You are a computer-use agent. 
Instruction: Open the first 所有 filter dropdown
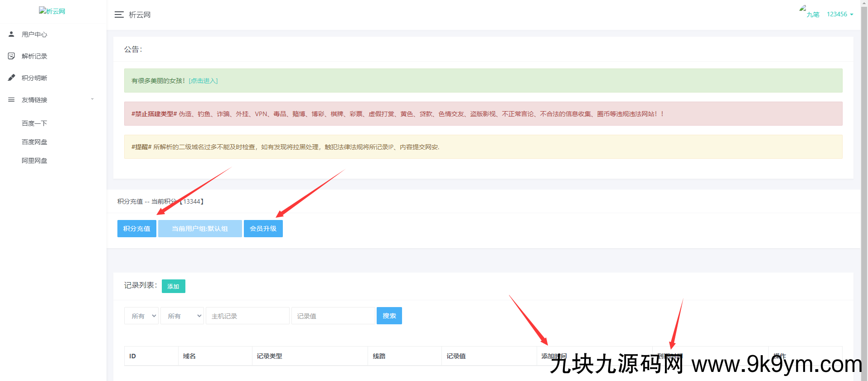[x=141, y=316]
